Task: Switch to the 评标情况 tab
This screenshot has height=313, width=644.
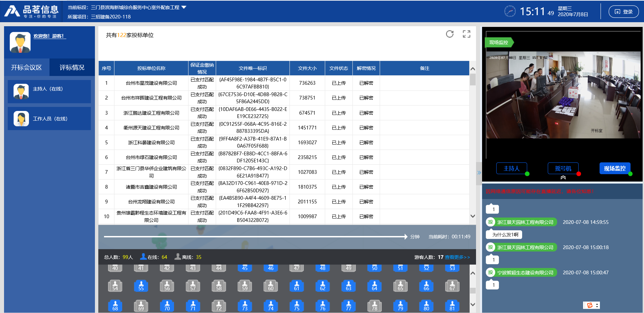Action: tap(72, 68)
